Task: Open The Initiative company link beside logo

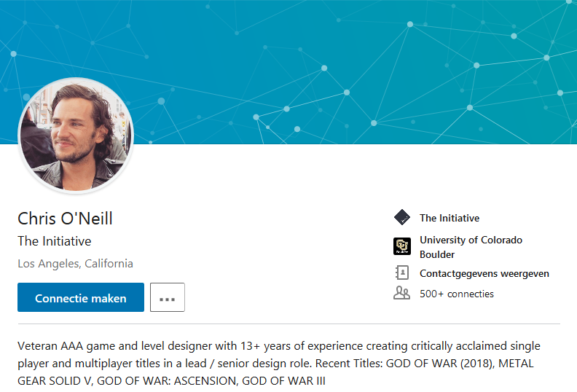Action: (x=450, y=218)
